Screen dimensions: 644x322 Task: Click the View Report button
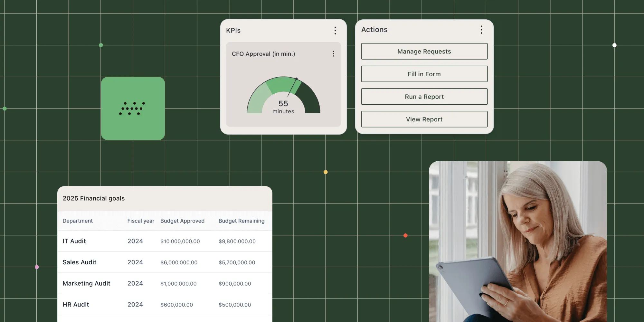[x=424, y=119]
